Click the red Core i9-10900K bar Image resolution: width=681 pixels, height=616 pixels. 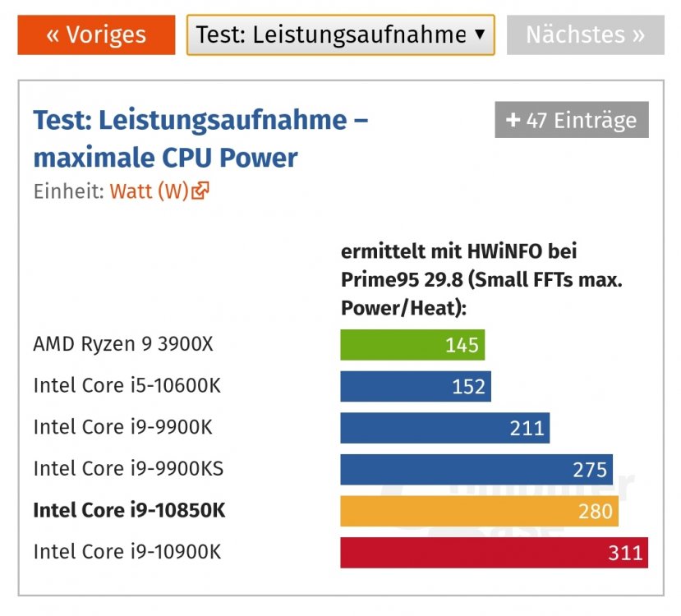pyautogui.click(x=495, y=552)
